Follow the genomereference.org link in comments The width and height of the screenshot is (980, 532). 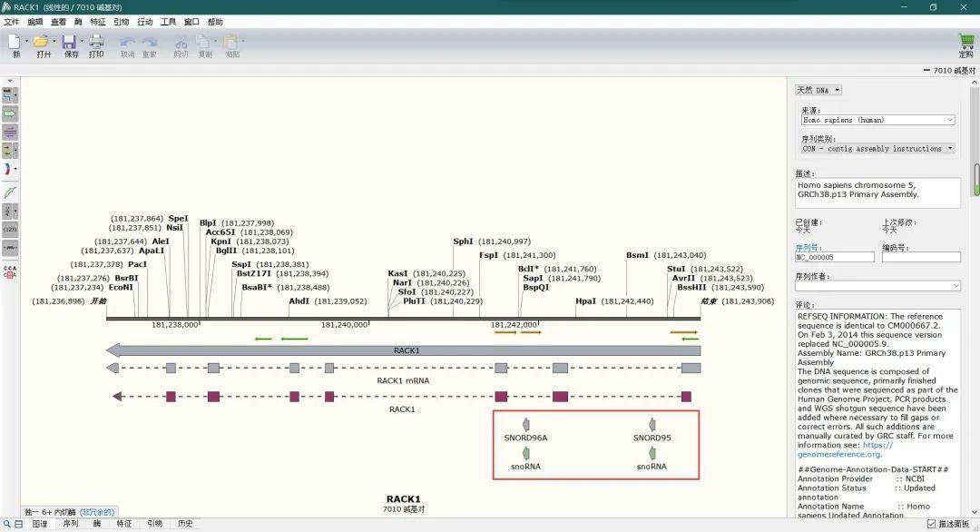[x=838, y=454]
